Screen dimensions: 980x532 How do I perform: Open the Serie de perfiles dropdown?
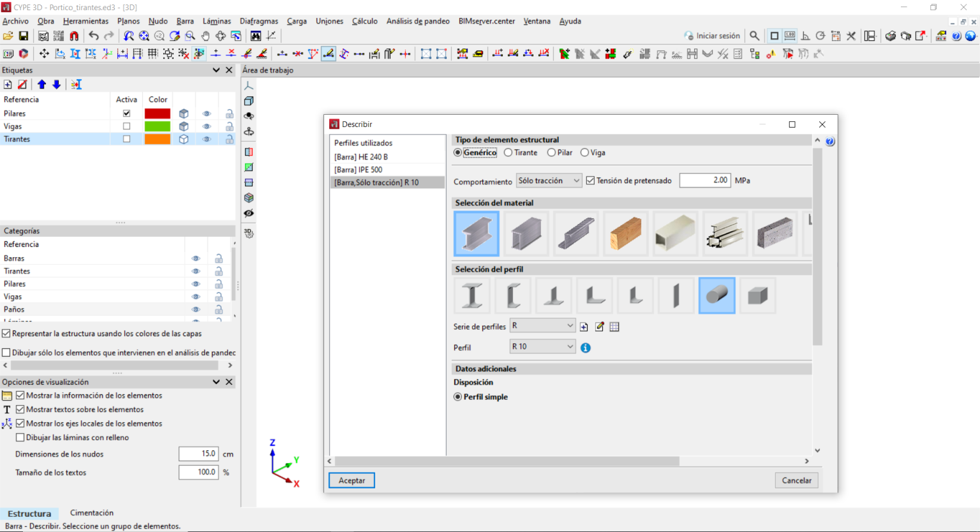(x=543, y=325)
